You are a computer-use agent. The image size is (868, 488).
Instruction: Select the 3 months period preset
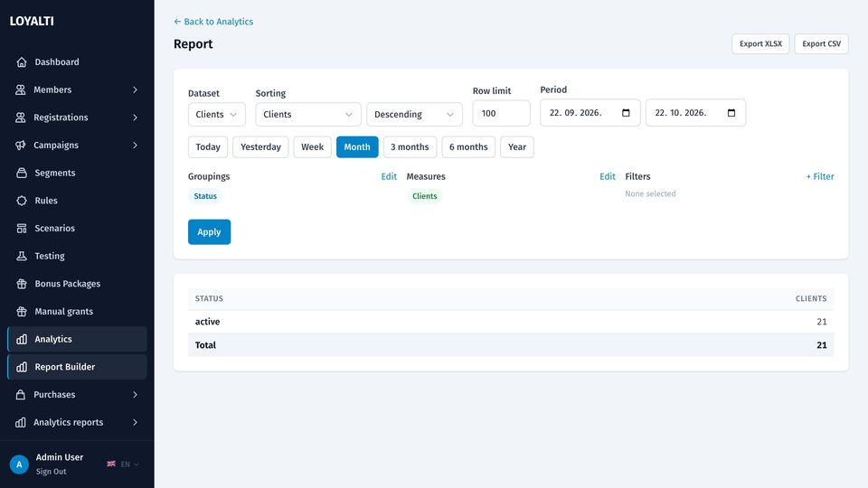coord(410,147)
